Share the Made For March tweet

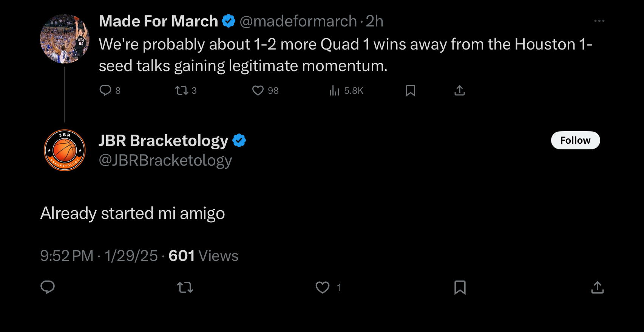459,90
